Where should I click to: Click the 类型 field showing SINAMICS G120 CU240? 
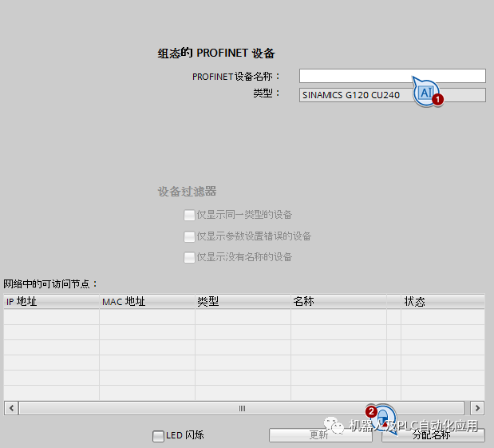point(392,95)
